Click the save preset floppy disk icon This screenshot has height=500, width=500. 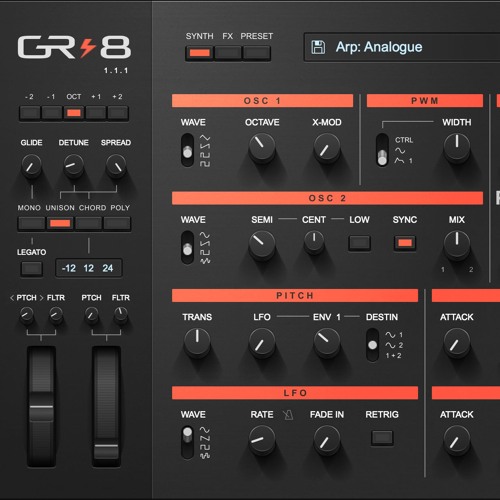click(318, 47)
